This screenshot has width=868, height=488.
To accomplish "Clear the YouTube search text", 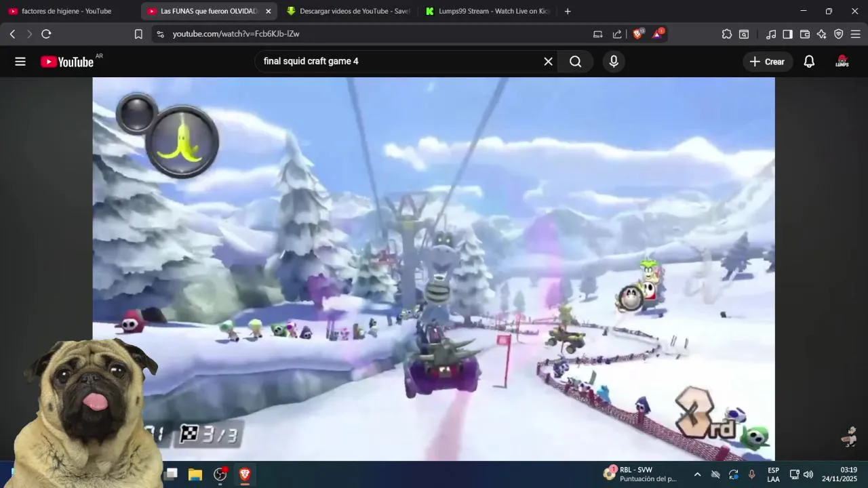I will point(548,62).
